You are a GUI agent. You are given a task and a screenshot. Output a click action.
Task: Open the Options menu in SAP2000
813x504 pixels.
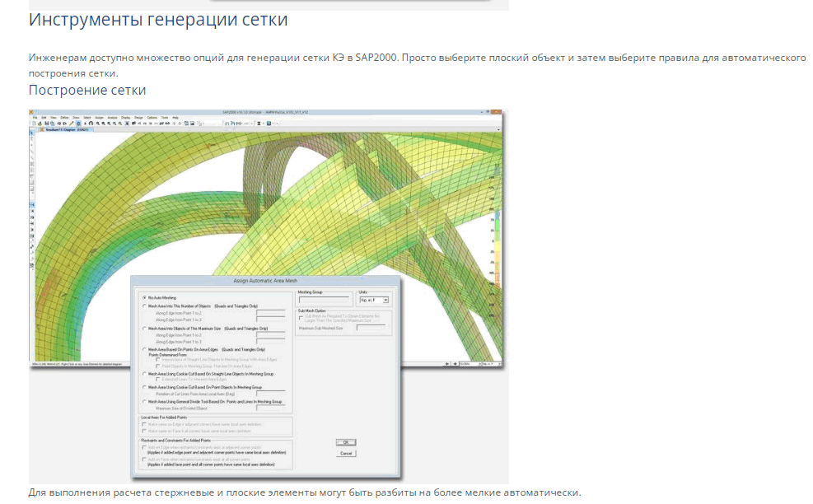click(x=152, y=118)
